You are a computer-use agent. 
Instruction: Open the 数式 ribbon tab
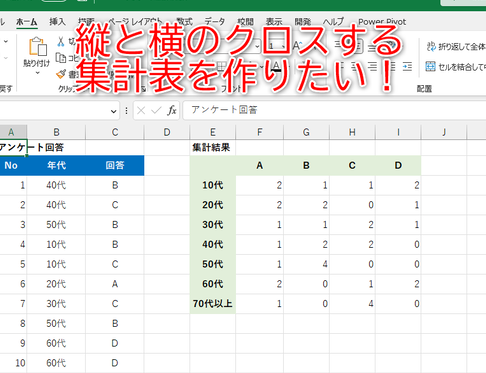click(184, 22)
